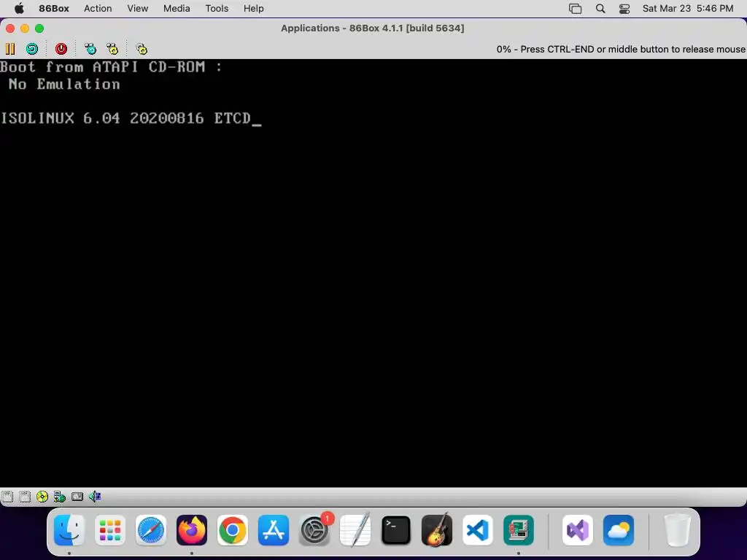
Task: Open the 86Box application menu
Action: pos(54,9)
